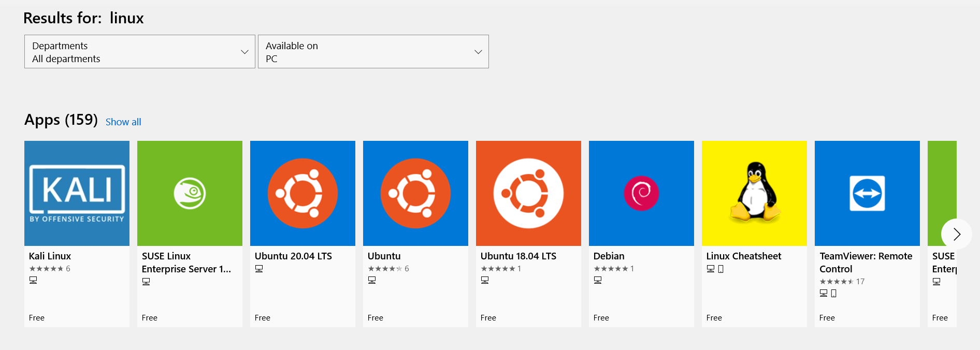Click the mobile device icon under TeamViewer's rating

pyautogui.click(x=833, y=293)
